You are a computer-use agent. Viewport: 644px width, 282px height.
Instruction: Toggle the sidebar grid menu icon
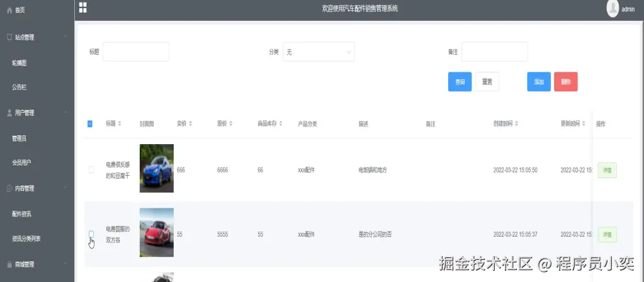click(x=82, y=8)
